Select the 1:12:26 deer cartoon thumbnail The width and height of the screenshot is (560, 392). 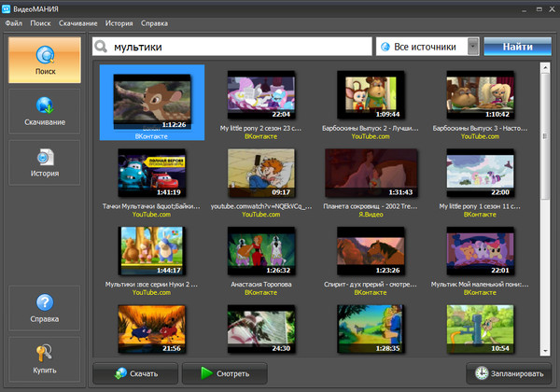point(152,102)
